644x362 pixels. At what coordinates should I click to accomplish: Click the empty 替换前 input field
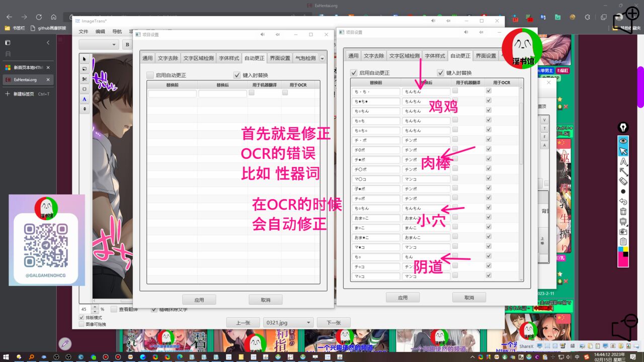(172, 94)
